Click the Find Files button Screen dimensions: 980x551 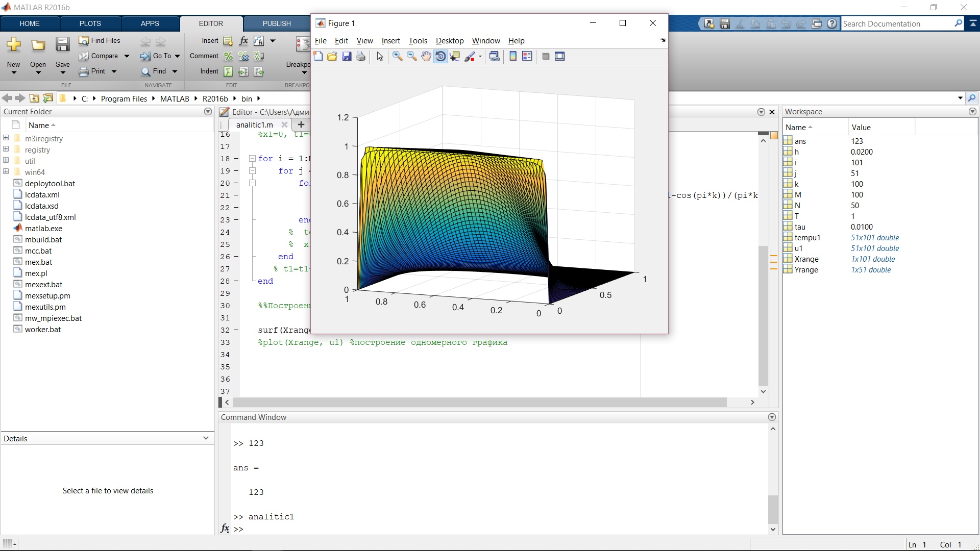(x=100, y=40)
